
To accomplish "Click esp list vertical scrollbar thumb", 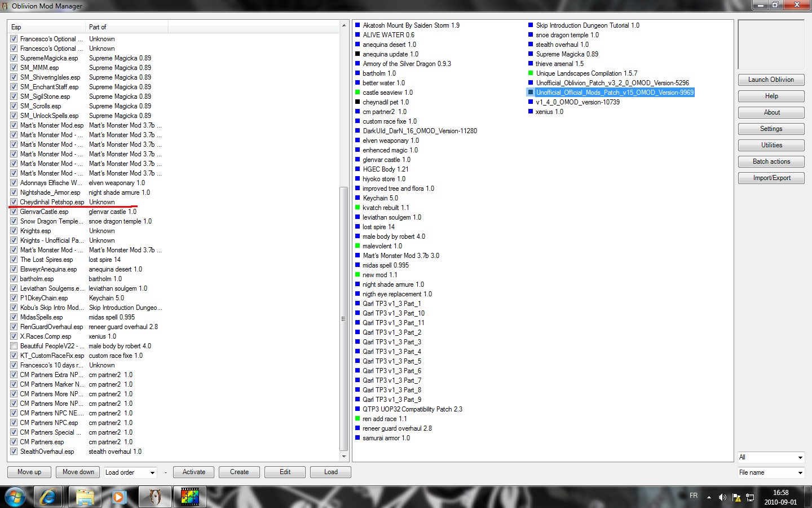I will pos(343,319).
